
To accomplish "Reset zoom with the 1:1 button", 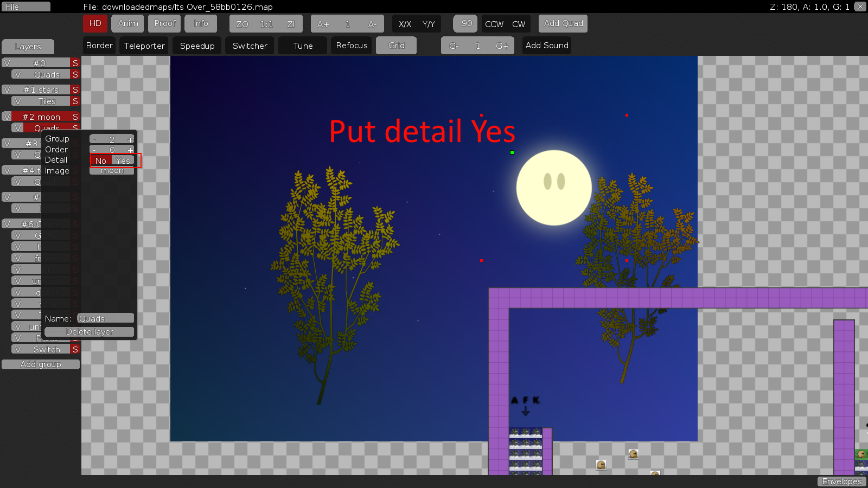I will pyautogui.click(x=265, y=24).
